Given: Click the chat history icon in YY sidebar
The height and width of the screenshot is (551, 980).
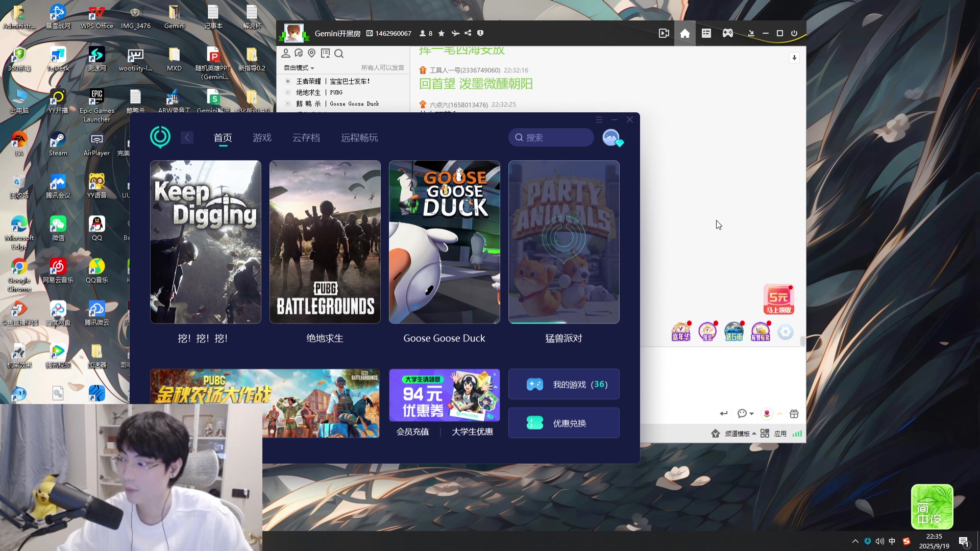Looking at the screenshot, I should (x=299, y=53).
